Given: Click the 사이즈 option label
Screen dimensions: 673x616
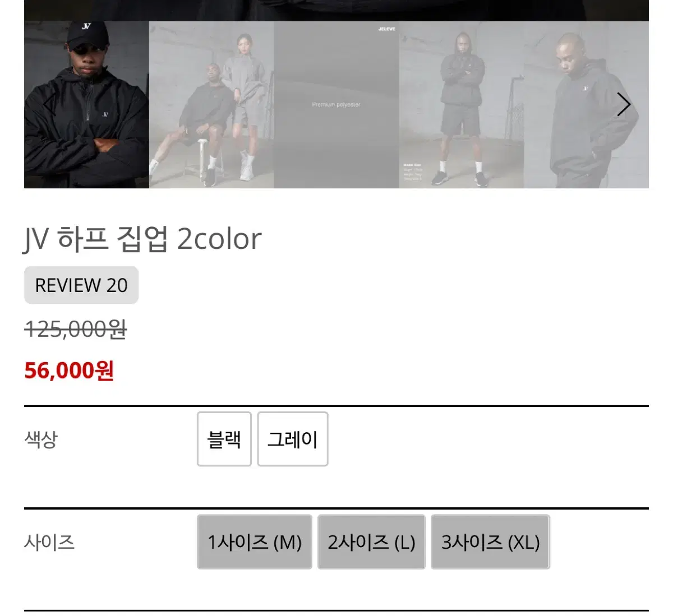Looking at the screenshot, I should (x=49, y=542).
